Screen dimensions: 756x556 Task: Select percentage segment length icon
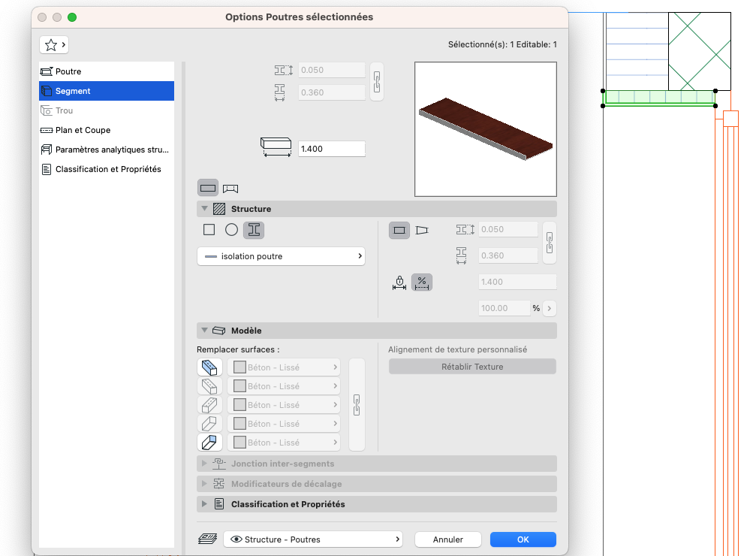pos(422,283)
